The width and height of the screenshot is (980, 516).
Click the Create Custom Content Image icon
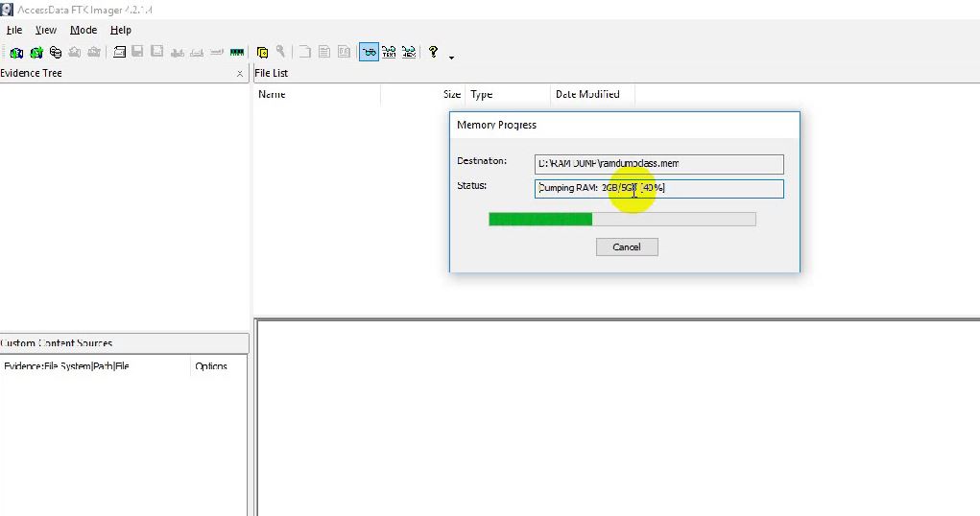(197, 53)
